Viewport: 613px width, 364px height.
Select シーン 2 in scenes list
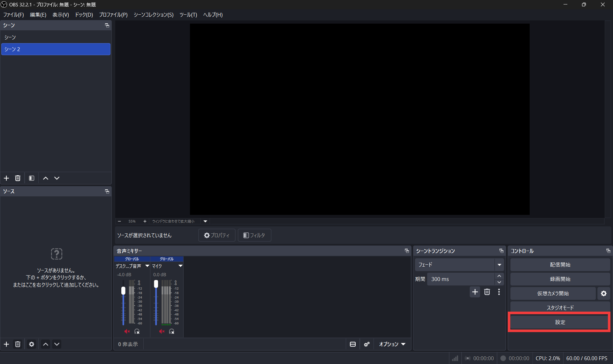point(56,49)
